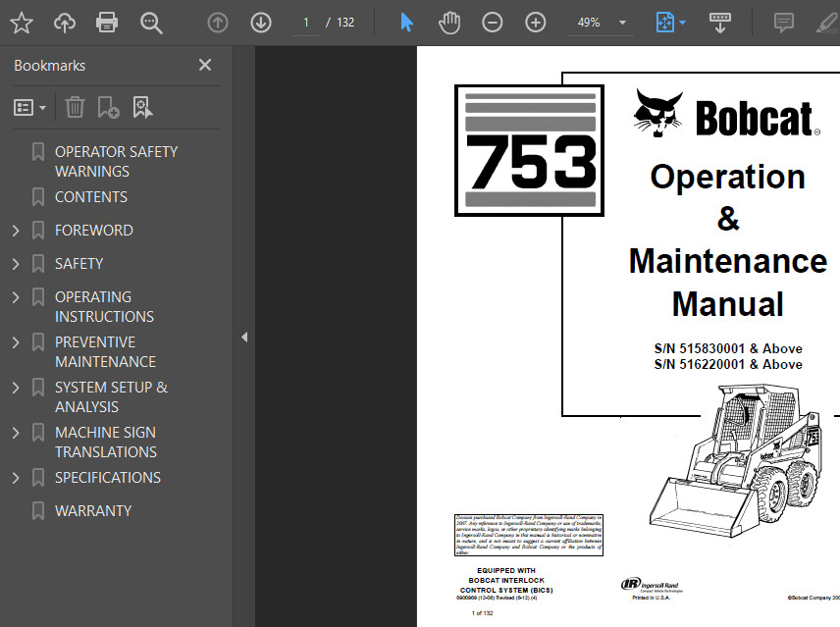Delete selected bookmark with trash icon
Viewport: 840px width, 627px height.
coord(75,107)
